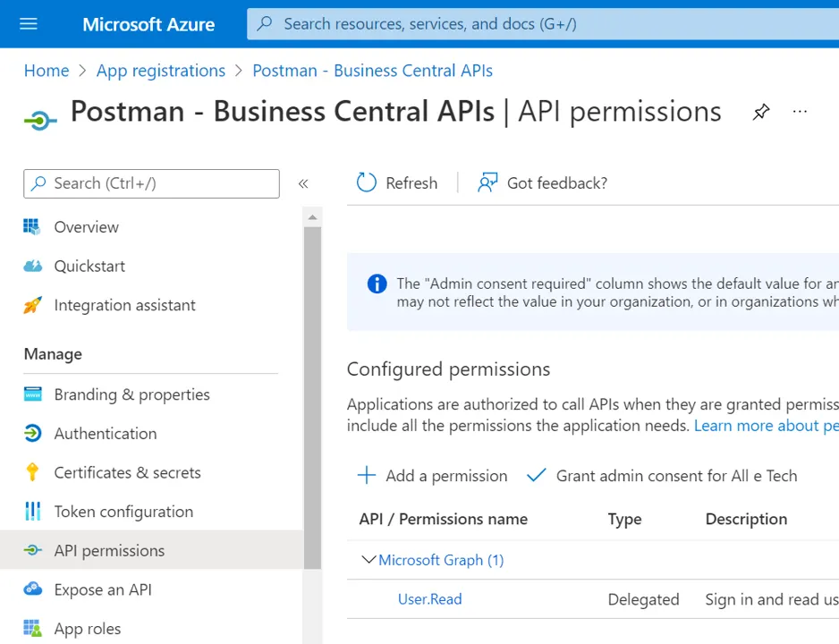Select API permissions in the sidebar

(x=151, y=550)
